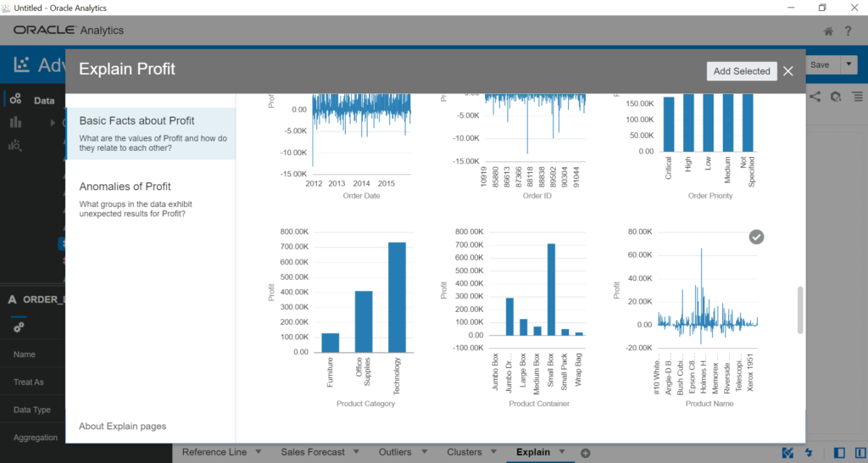Select the Profit by Order ID chart
This screenshot has width=868, height=463.
[x=515, y=147]
